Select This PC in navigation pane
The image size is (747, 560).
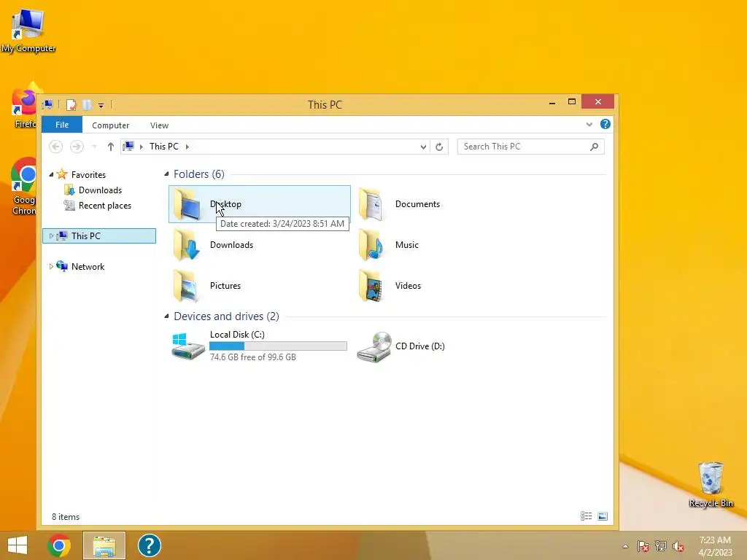pos(99,236)
